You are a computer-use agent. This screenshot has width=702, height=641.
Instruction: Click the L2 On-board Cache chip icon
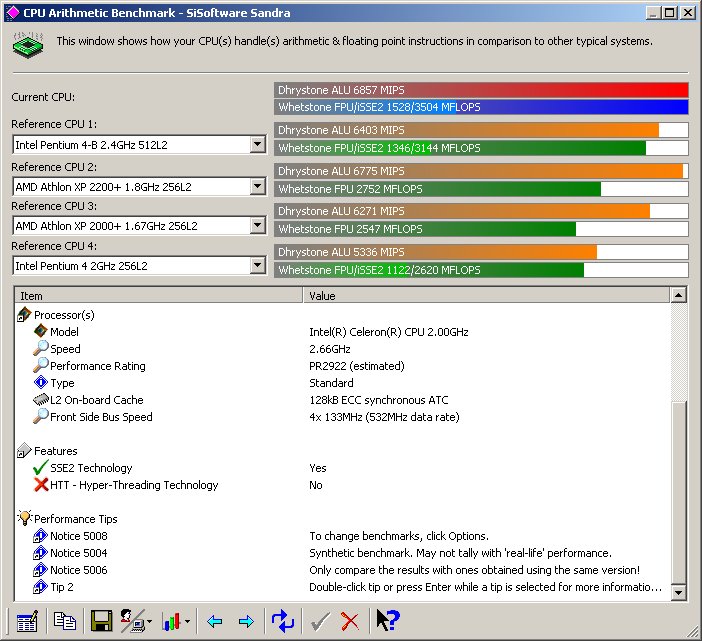(40, 399)
